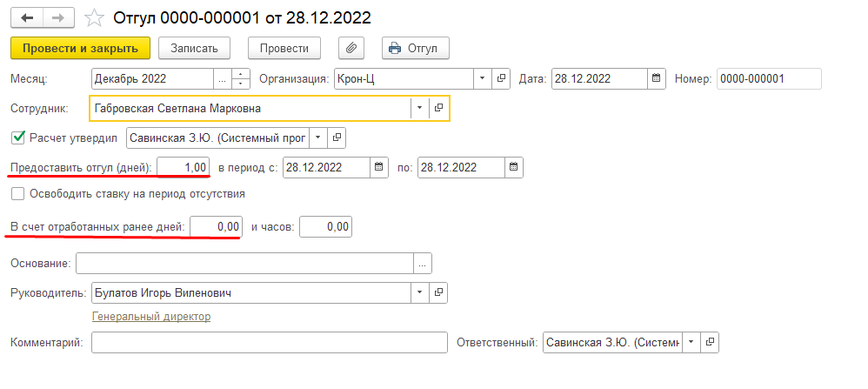Image resolution: width=868 pixels, height=389 pixels.
Task: Open organization Крон-Ц record icon
Action: point(501,78)
